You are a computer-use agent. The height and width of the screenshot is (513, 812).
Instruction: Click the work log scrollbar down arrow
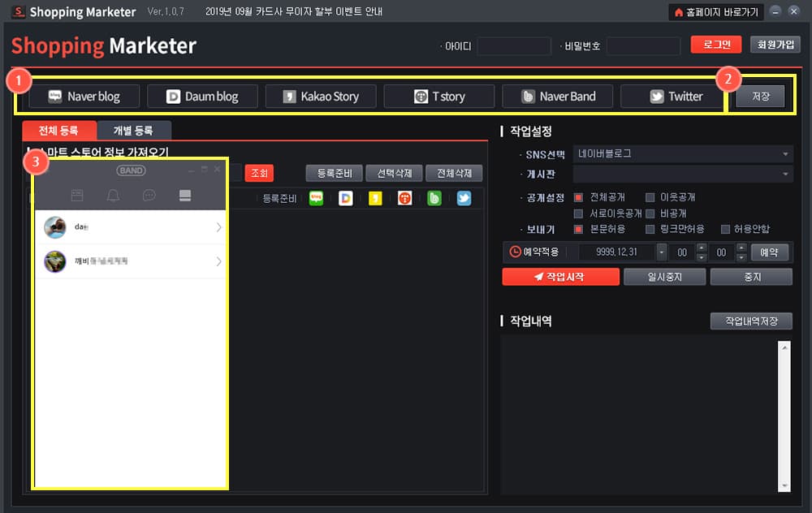[x=784, y=485]
